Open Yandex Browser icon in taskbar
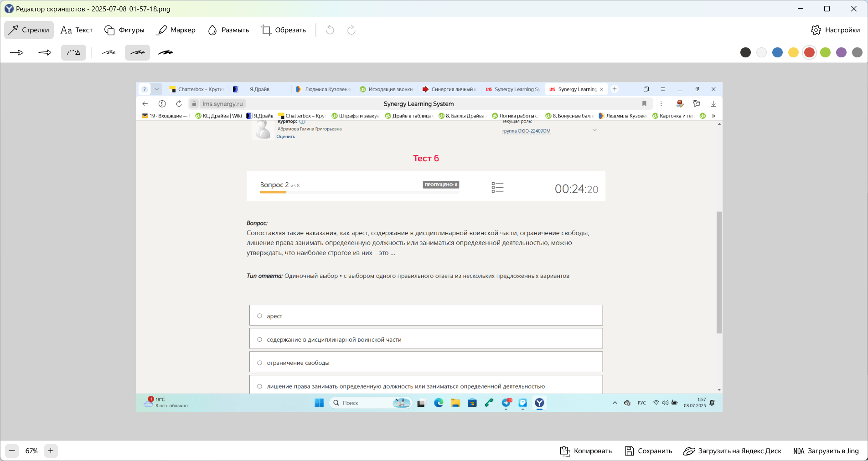 (x=539, y=403)
